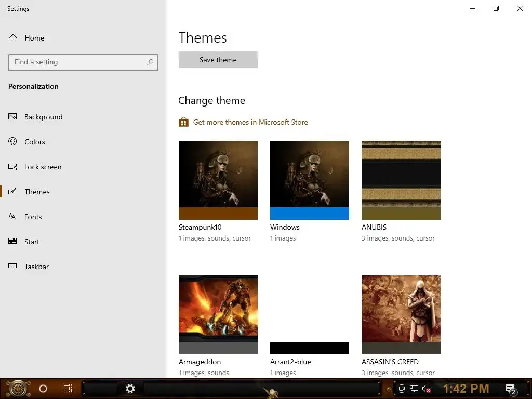
Task: Click the Fonts icon in sidebar
Action: pyautogui.click(x=12, y=217)
